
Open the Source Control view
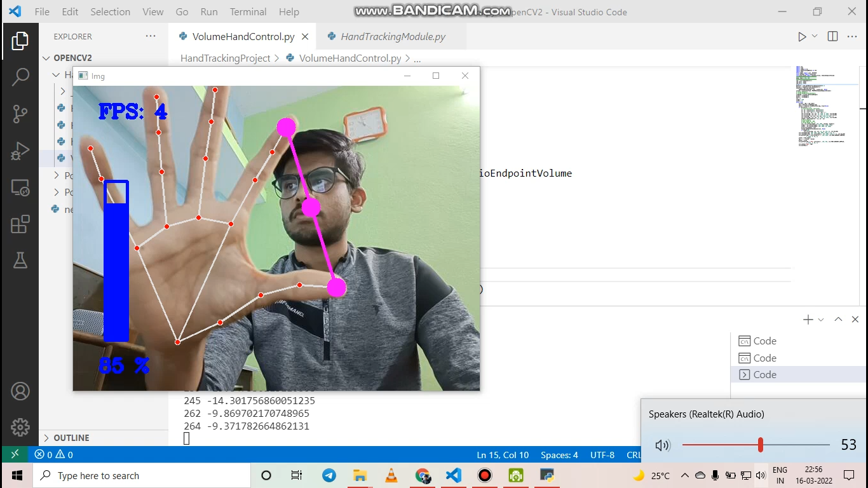coord(20,114)
